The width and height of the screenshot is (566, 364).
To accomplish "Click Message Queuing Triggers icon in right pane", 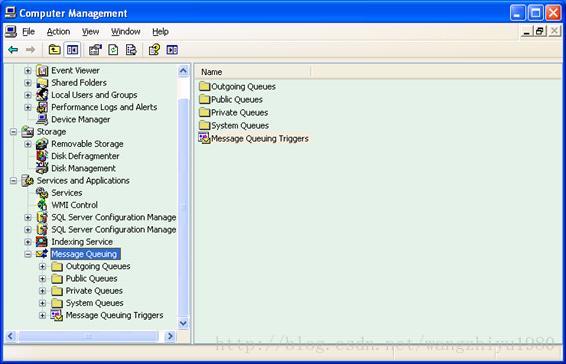I will point(204,138).
